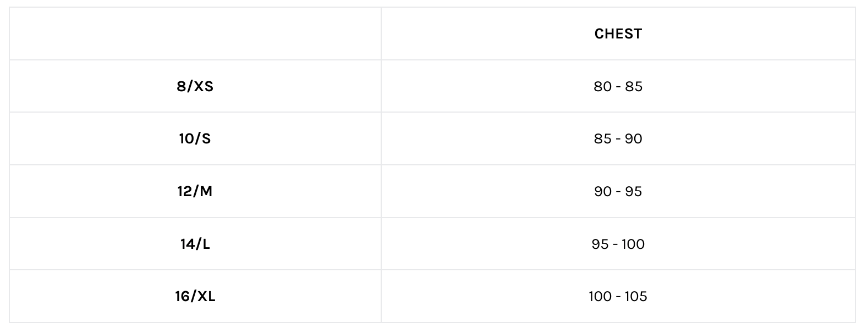Select the 85 - 90 chest measurement cell
This screenshot has width=868, height=334.
618,139
